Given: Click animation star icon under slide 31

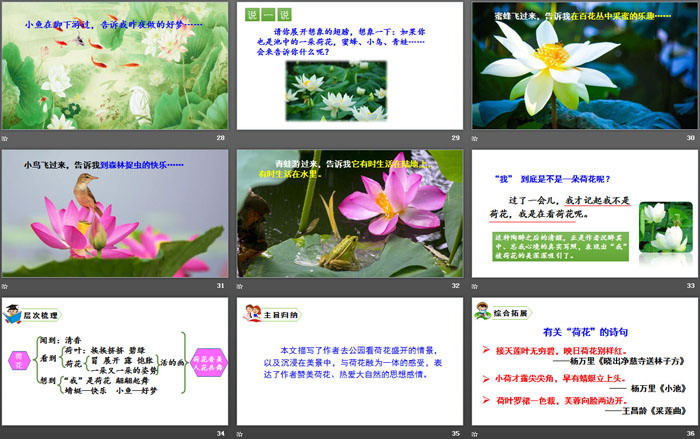Looking at the screenshot, I should click(x=4, y=286).
